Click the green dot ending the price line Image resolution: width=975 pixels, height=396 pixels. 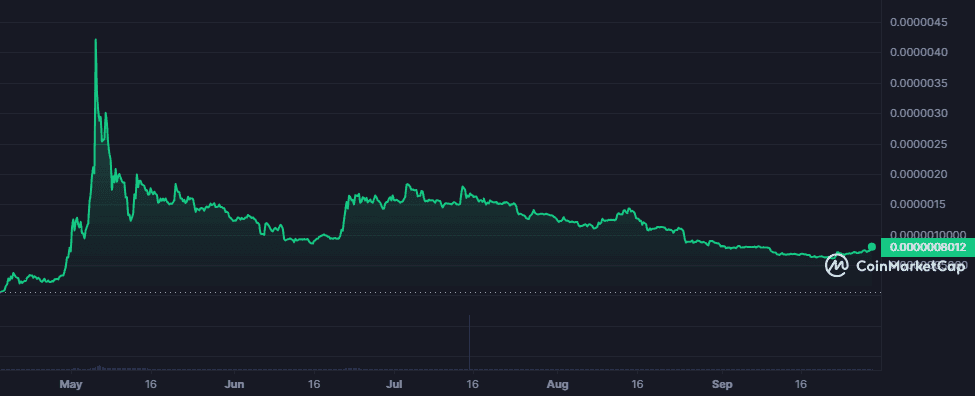pos(872,247)
